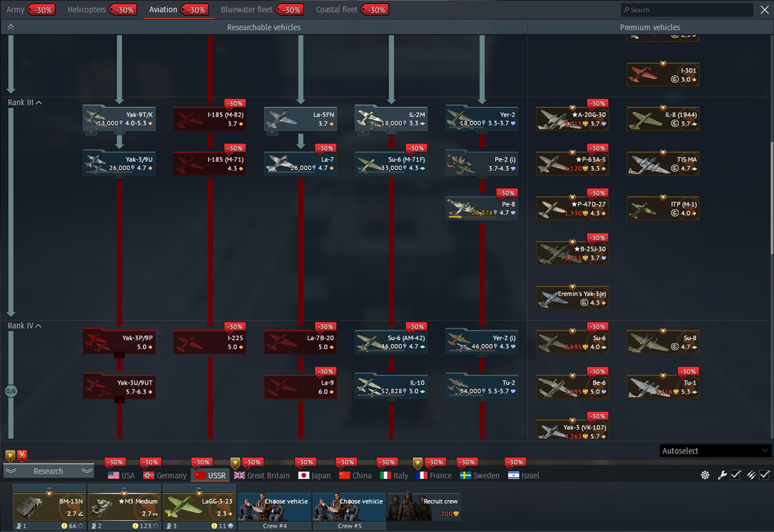Select the Great Britain nation tab
This screenshot has height=532, width=774.
pyautogui.click(x=262, y=475)
